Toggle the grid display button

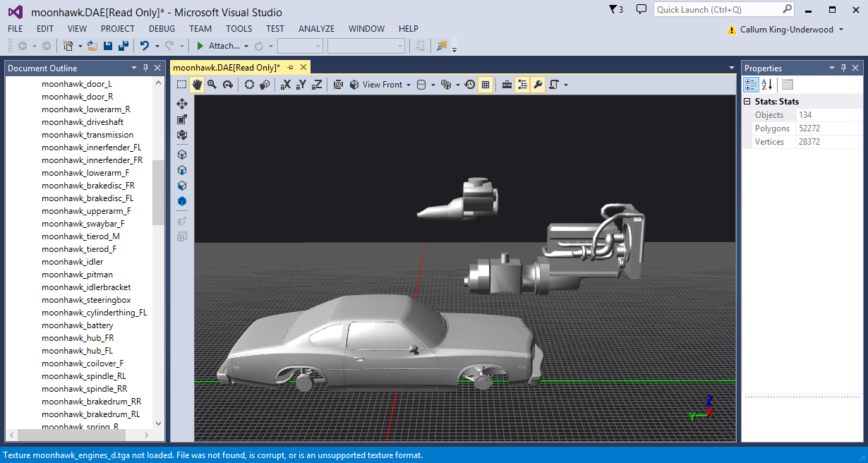pos(486,85)
